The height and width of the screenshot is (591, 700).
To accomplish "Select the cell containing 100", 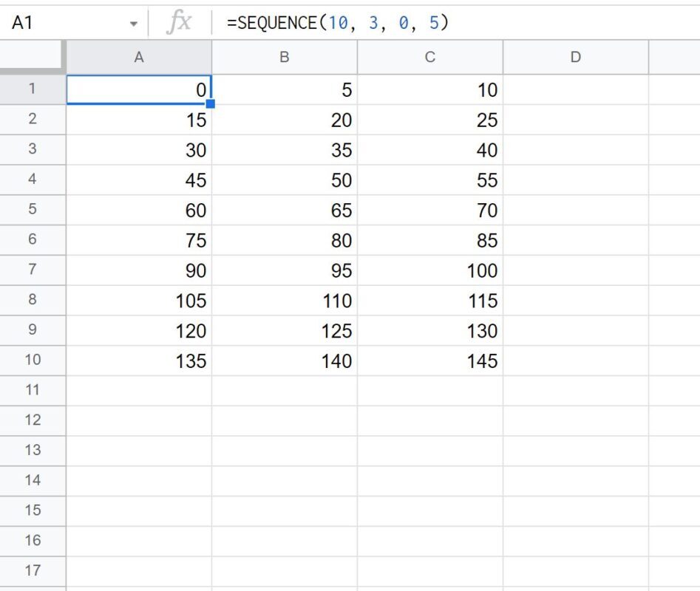I will pyautogui.click(x=430, y=270).
